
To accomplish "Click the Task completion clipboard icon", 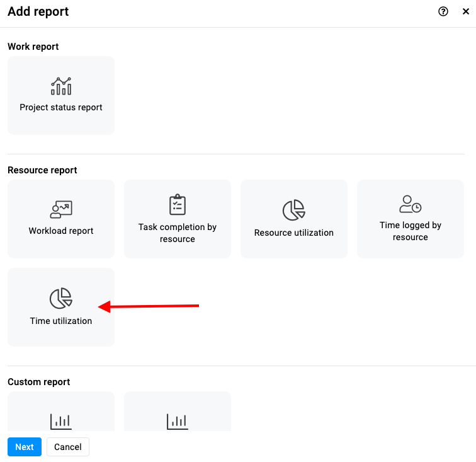I will pyautogui.click(x=178, y=205).
